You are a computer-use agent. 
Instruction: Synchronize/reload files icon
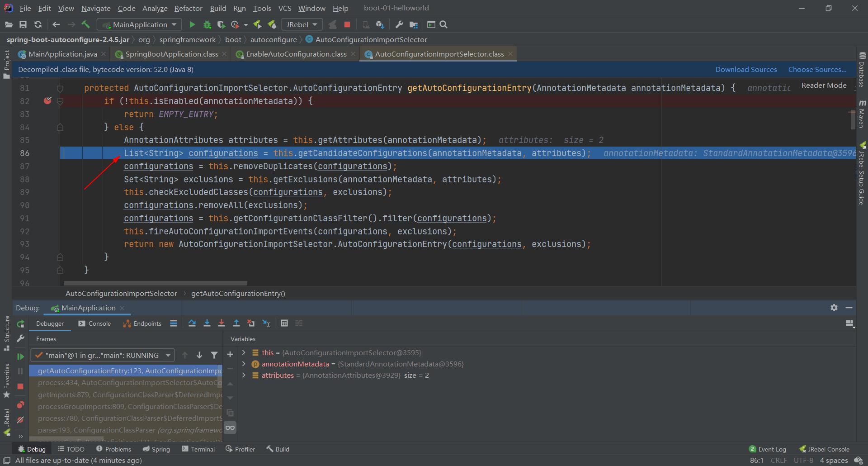coord(38,24)
